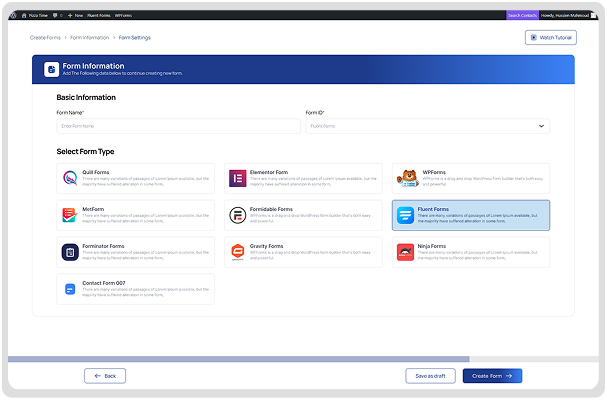
Task: Select the Forminator Forms card
Action: pos(135,252)
